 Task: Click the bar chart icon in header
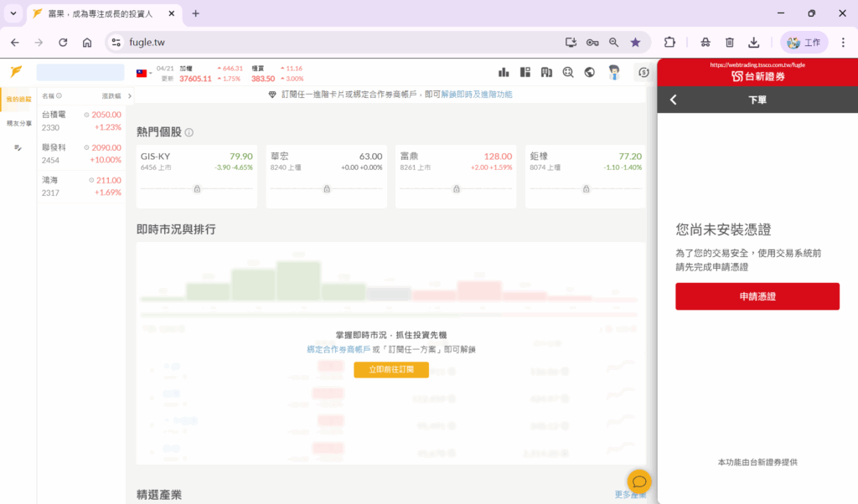click(504, 73)
